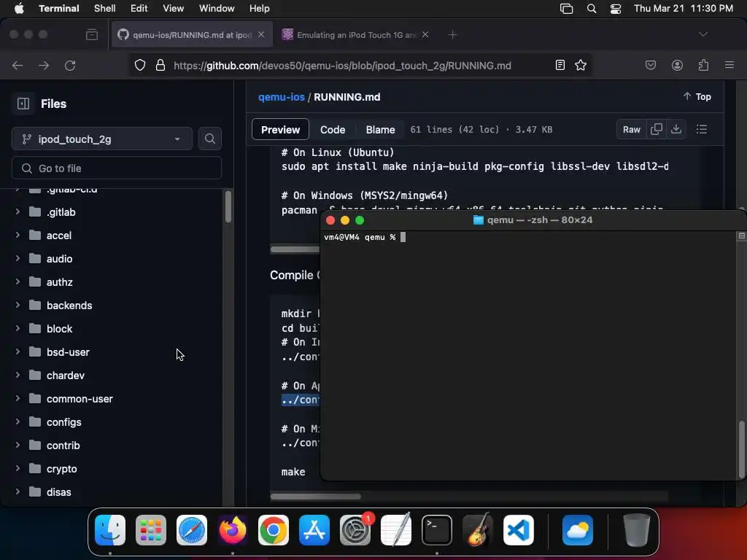
Task: Open the chardev folder
Action: (x=66, y=376)
